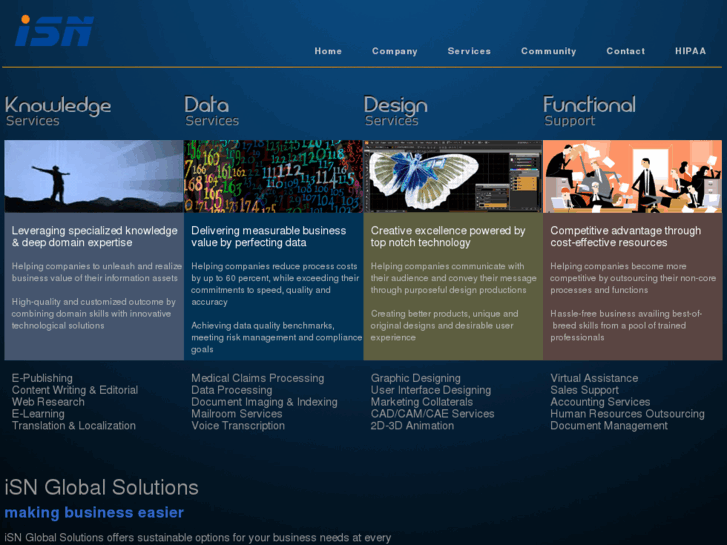Image resolution: width=727 pixels, height=545 pixels.
Task: Click 'Helping companies reduce process costs' paragraph
Action: [x=275, y=284]
